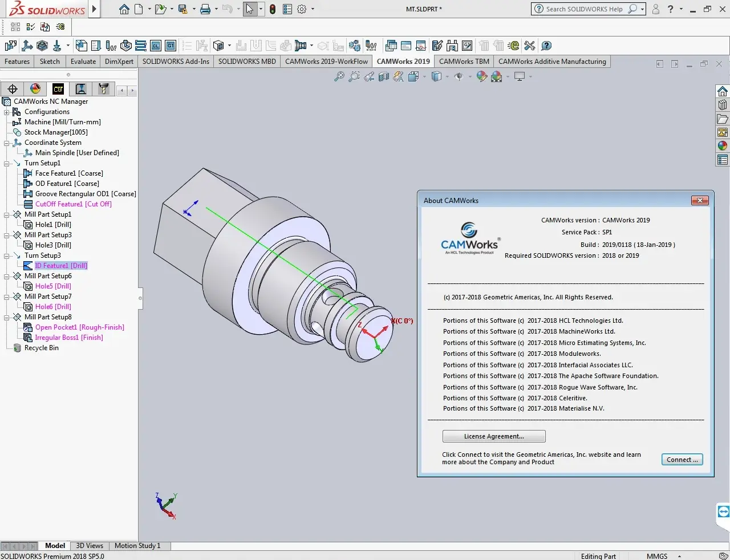
Task: Click the CAMWorks Help question mark icon
Action: pos(546,46)
